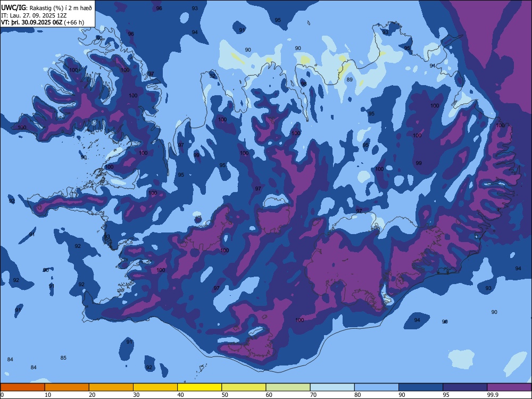The height and width of the screenshot is (399, 532).
Task: Click the 10–20 orange legend swatch
Action: (x=67, y=387)
